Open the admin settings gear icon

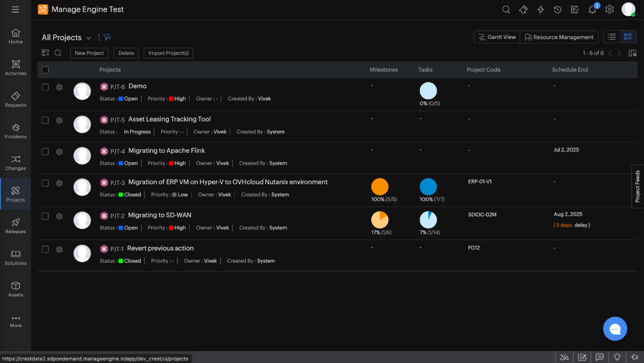click(609, 9)
